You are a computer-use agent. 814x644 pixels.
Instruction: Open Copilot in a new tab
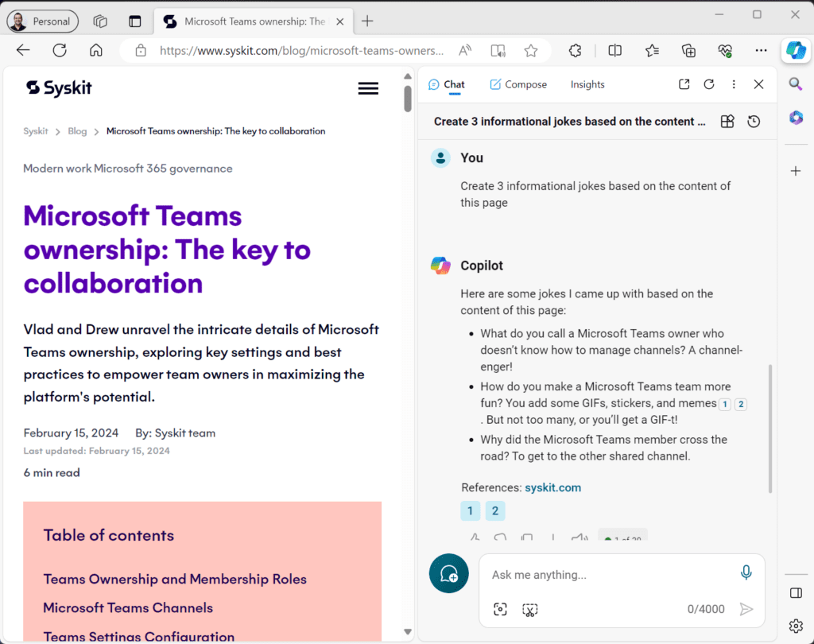pos(684,84)
